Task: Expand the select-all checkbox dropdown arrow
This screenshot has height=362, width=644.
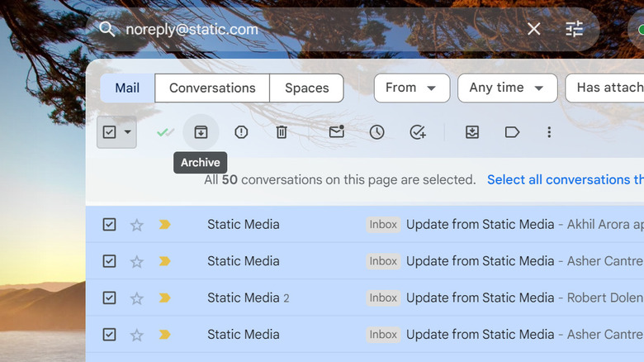Action: [128, 132]
